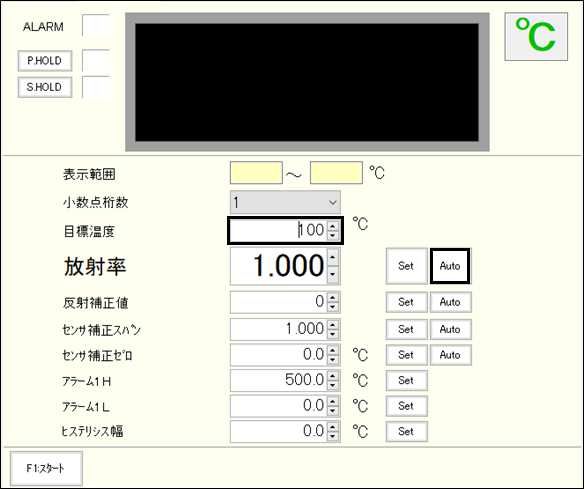The image size is (585, 489).
Task: Toggle the P.HOLD button
Action: coord(45,61)
